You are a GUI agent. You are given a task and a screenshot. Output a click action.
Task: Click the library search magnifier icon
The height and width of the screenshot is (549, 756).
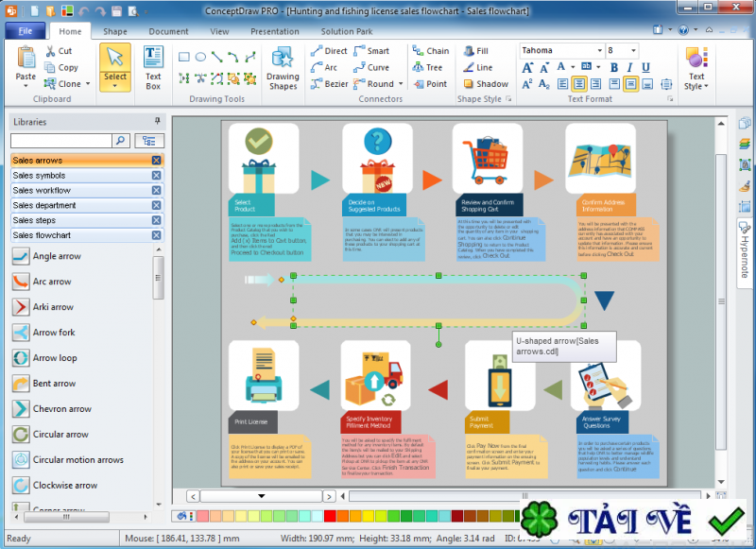click(119, 139)
